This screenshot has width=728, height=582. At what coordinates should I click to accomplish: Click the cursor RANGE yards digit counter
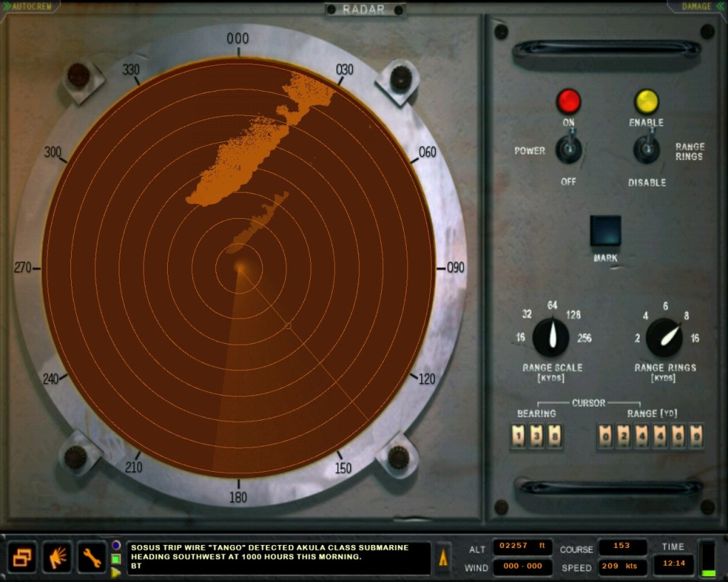point(651,436)
